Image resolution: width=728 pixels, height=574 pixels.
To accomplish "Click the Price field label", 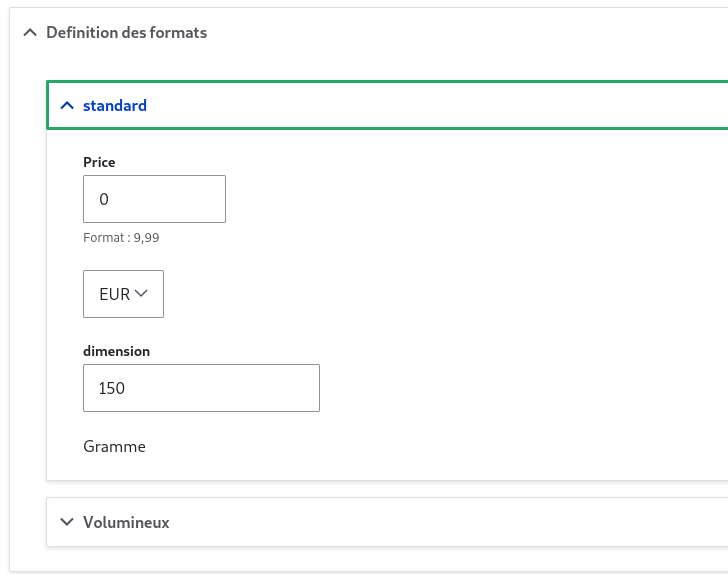I will (x=99, y=162).
